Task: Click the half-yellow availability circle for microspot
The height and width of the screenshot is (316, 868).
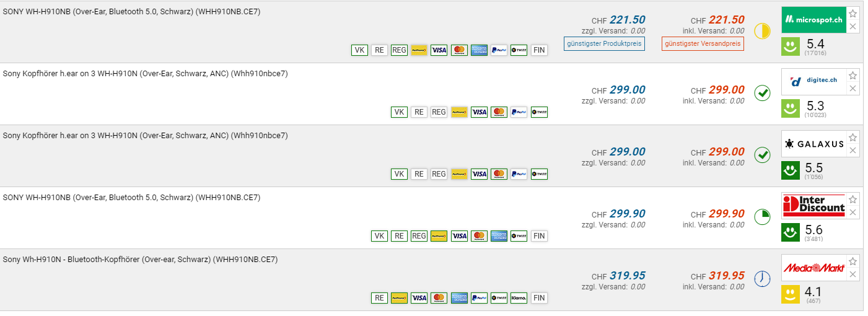Action: [x=762, y=31]
